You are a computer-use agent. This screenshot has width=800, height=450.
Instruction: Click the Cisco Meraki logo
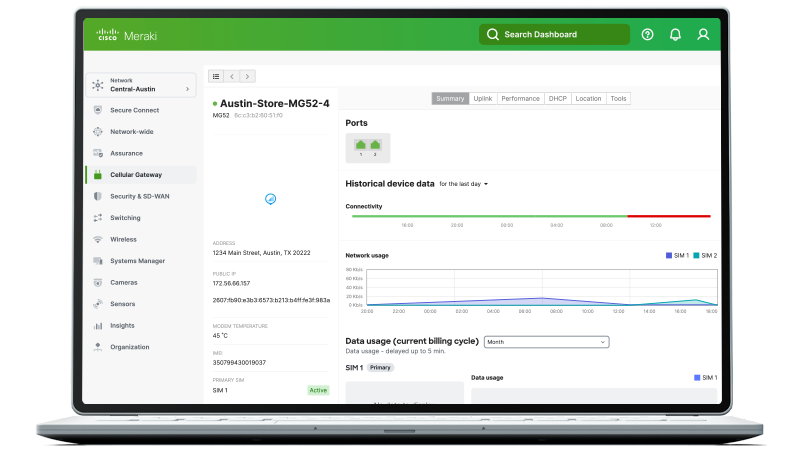(127, 35)
